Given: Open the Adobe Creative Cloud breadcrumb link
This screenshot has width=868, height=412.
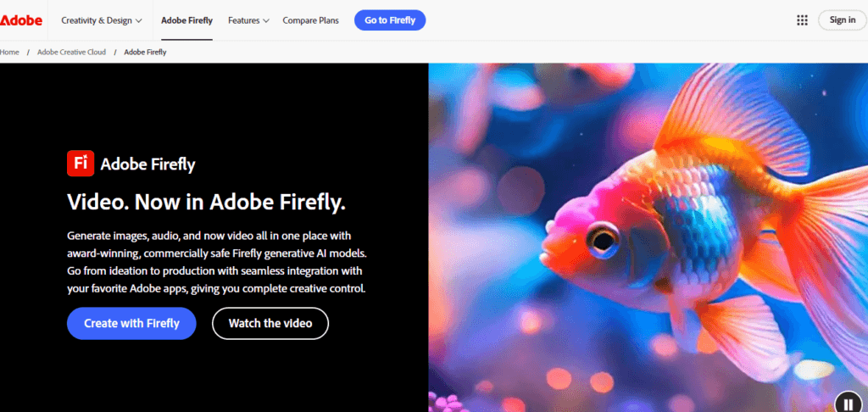Looking at the screenshot, I should [71, 52].
